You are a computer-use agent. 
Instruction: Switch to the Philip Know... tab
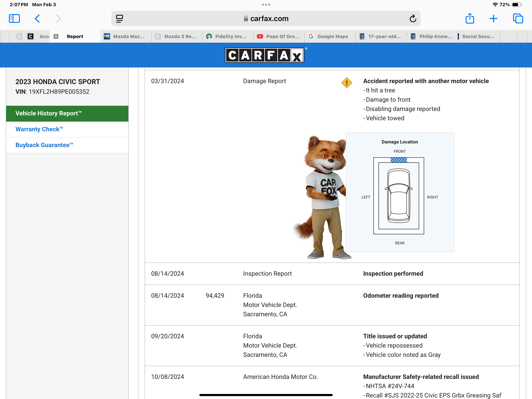pos(432,36)
